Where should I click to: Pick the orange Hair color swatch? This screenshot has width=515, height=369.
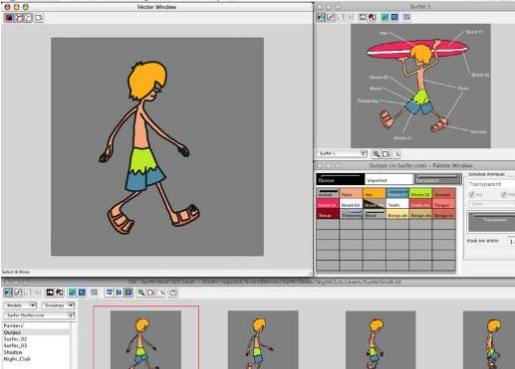(x=374, y=193)
